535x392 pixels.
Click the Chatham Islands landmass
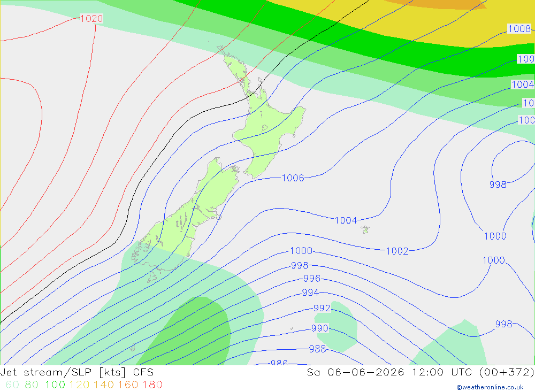[365, 229]
